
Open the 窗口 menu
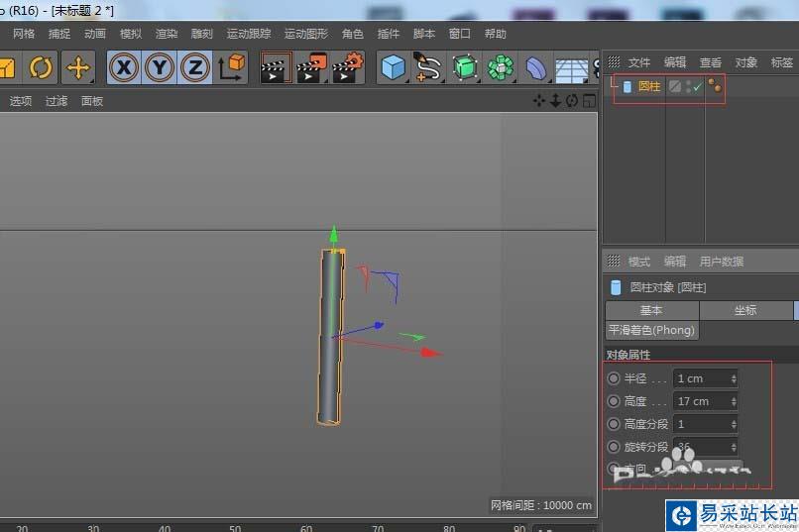(460, 34)
